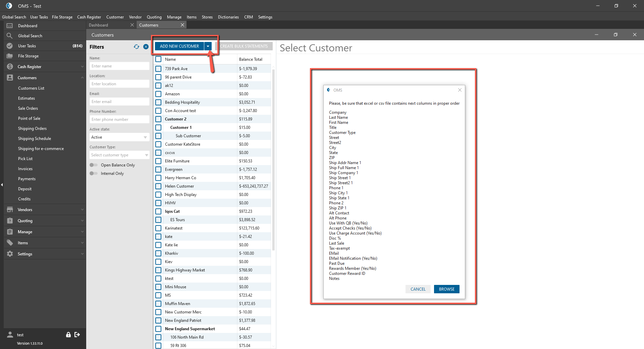
Task: Click the Name filter input field
Action: (119, 66)
